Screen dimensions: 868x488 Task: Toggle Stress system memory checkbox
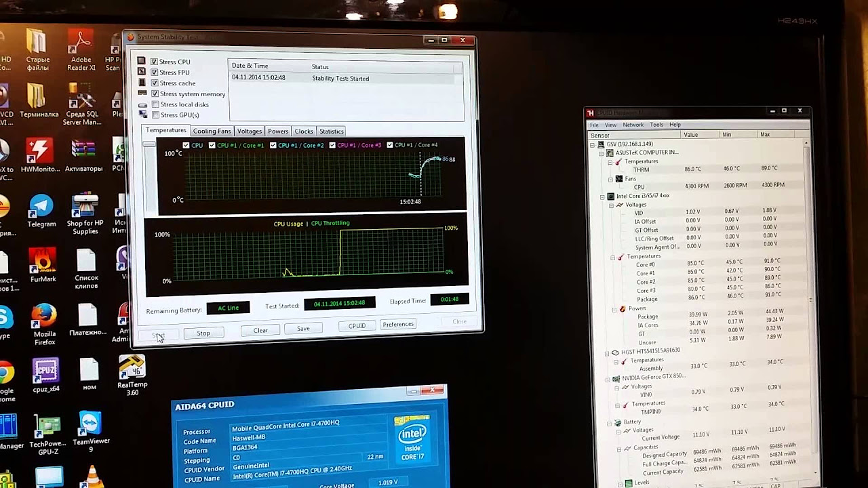155,94
